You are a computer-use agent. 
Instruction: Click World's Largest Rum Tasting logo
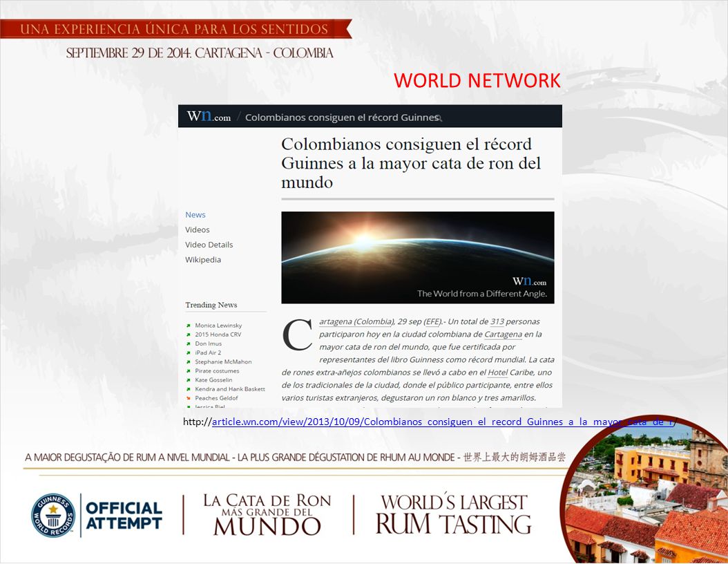453,514
